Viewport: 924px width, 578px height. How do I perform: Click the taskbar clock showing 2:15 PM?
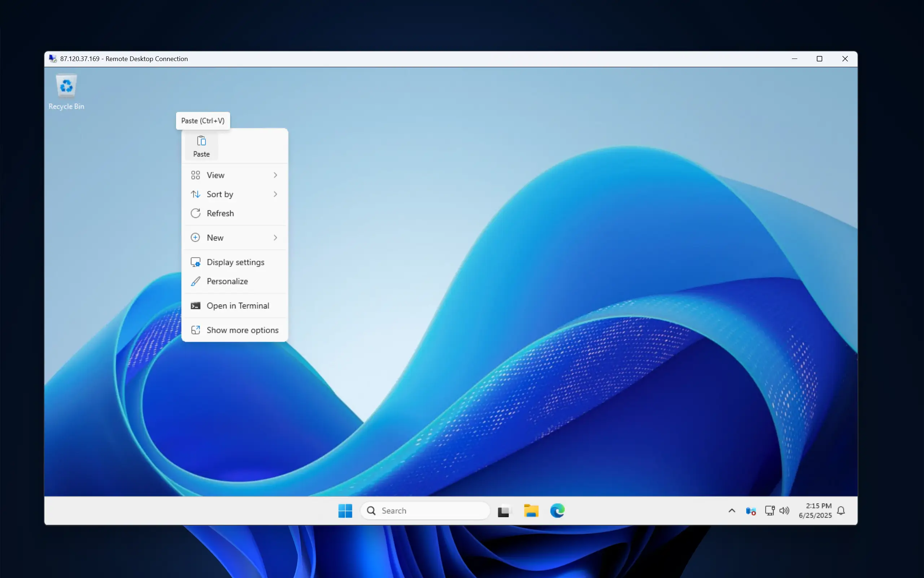tap(819, 506)
